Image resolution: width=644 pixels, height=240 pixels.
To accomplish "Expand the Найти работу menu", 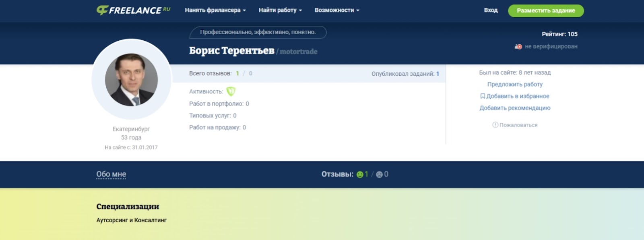I will coord(280,10).
